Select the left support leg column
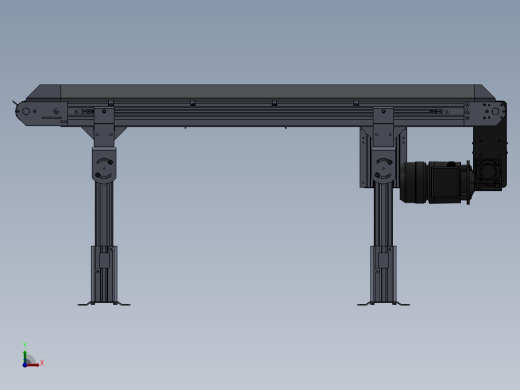The width and height of the screenshot is (520, 390). click(x=104, y=213)
